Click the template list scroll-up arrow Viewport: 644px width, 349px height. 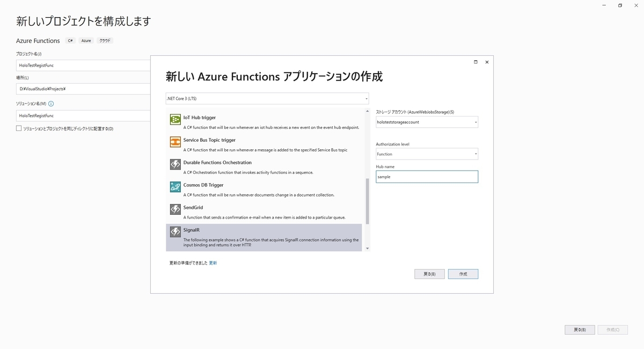tap(367, 111)
